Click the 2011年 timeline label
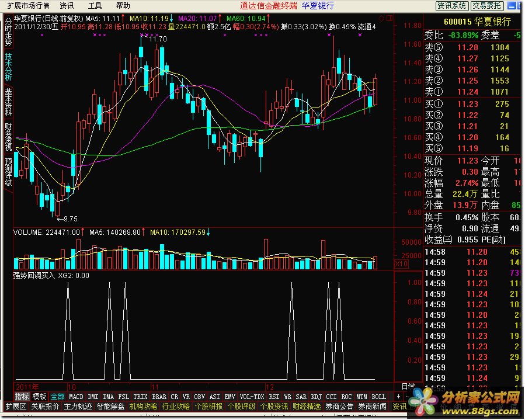 tap(27, 387)
